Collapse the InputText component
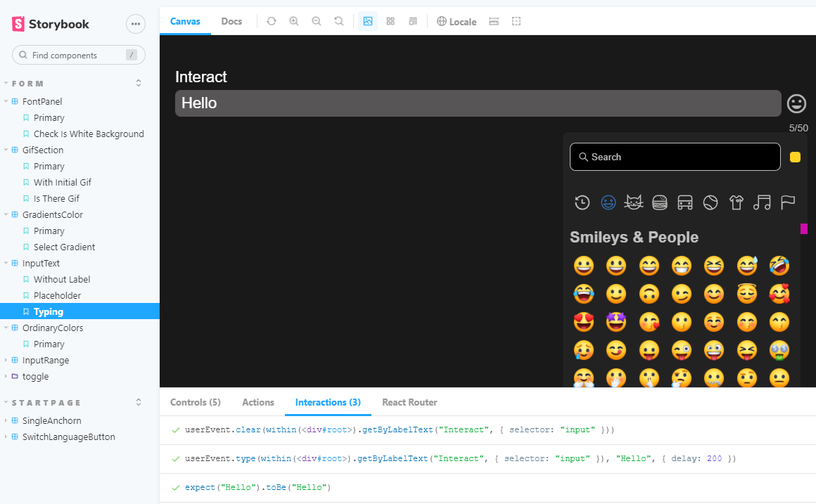Viewport: 816px width, 504px height. click(41, 263)
